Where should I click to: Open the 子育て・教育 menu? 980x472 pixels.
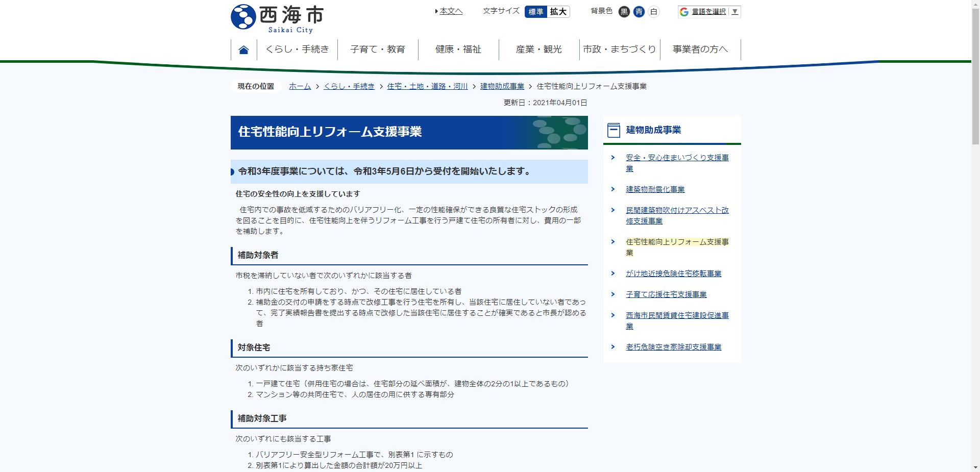coord(378,49)
